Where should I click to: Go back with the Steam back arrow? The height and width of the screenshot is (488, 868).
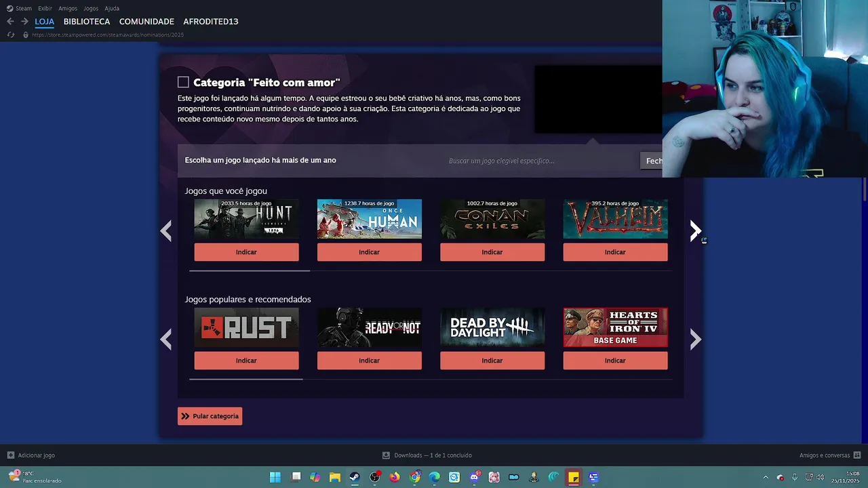point(10,22)
